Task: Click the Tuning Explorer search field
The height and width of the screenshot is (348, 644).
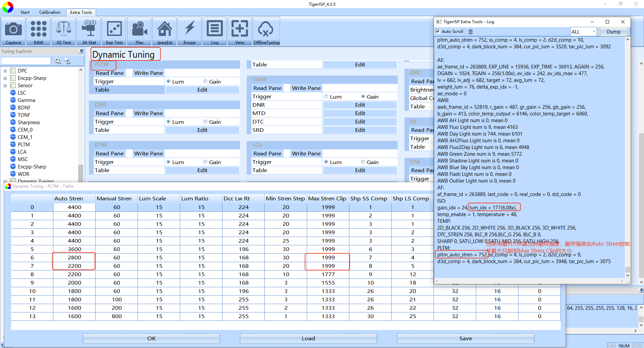Action: [x=26, y=61]
